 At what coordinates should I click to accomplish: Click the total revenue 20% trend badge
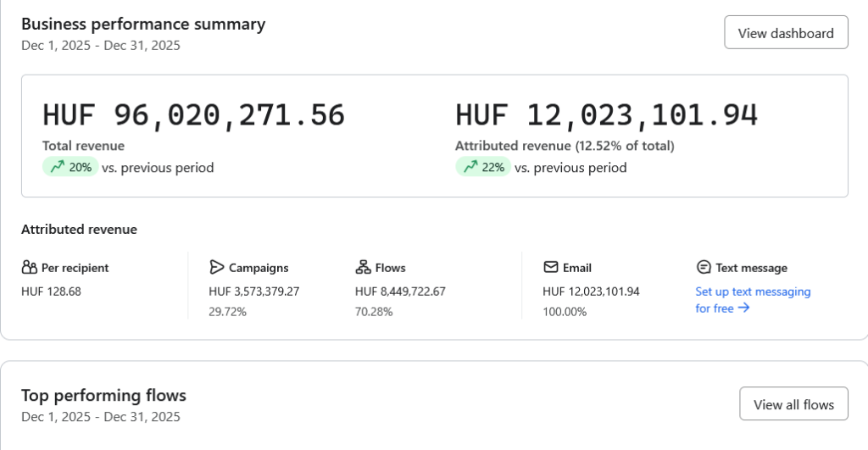[x=70, y=167]
